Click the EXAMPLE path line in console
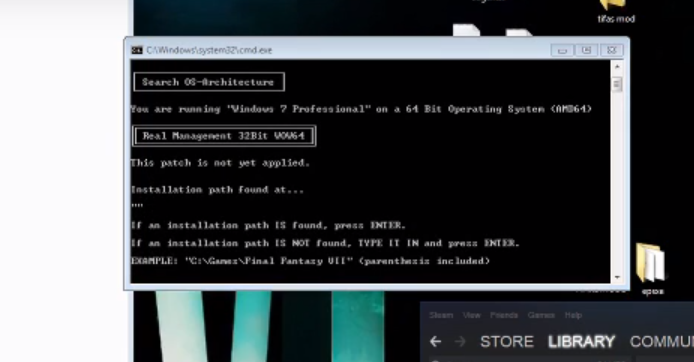The width and height of the screenshot is (694, 362). (x=311, y=261)
